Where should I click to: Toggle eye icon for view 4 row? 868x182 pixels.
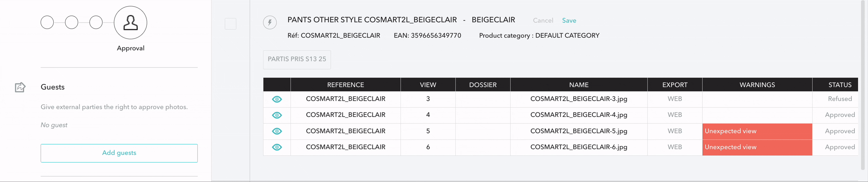pos(277,115)
